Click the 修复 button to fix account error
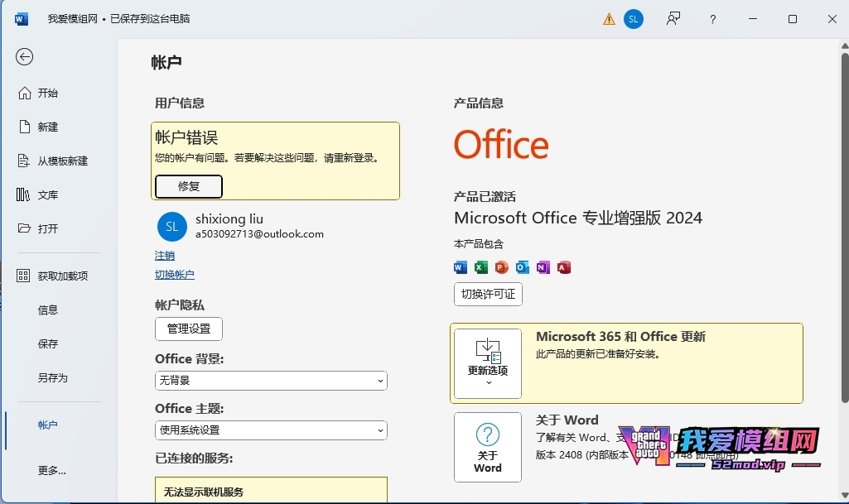 click(x=188, y=186)
